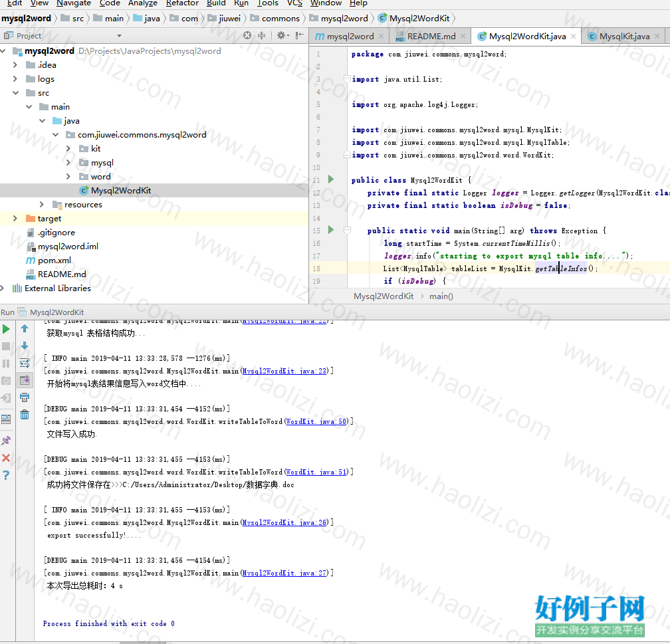Switch to the README.md tab
Viewport: 670px width, 644px height.
(431, 37)
